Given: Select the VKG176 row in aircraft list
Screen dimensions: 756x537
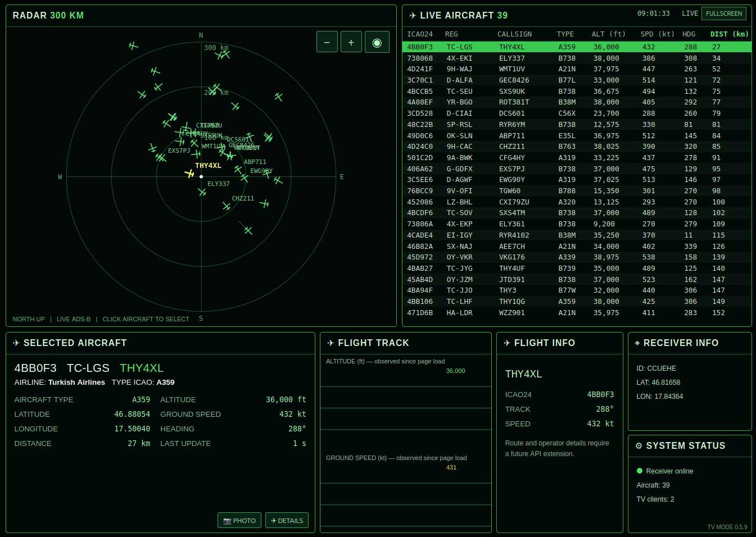Looking at the screenshot, I should coord(577,257).
